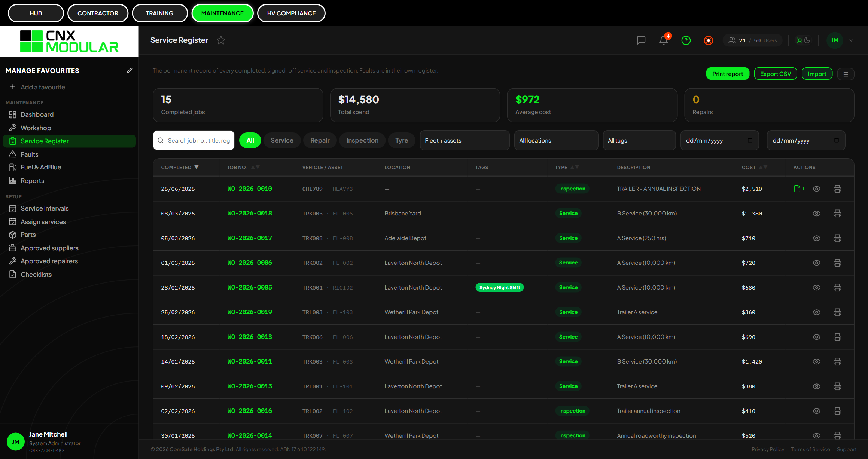This screenshot has height=459, width=868.
Task: Open job WO-2026-0018 link
Action: click(250, 213)
